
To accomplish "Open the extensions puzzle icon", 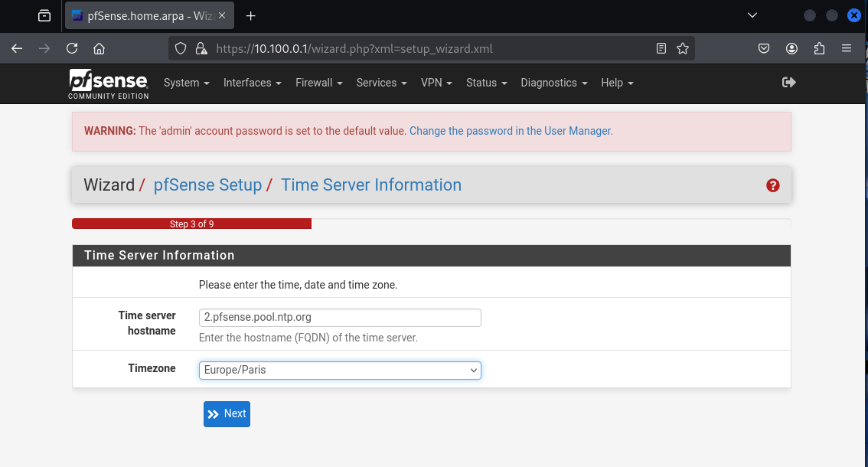I will 819,49.
